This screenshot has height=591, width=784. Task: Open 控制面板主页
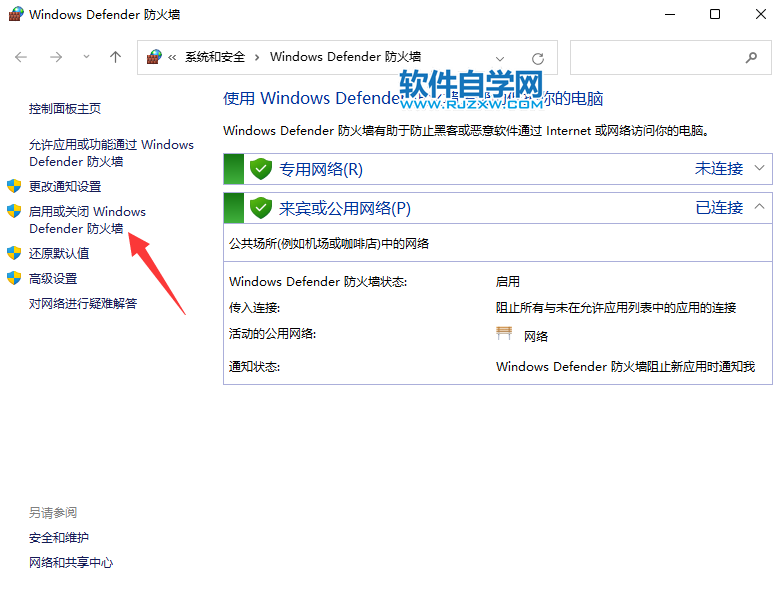[65, 108]
